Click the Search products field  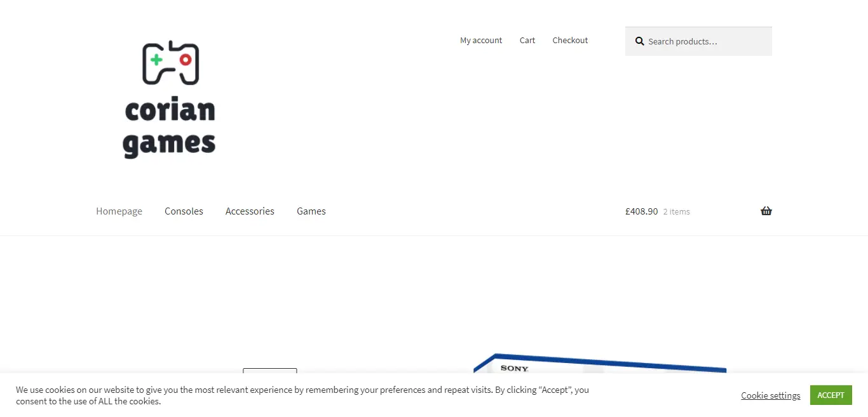coord(698,41)
